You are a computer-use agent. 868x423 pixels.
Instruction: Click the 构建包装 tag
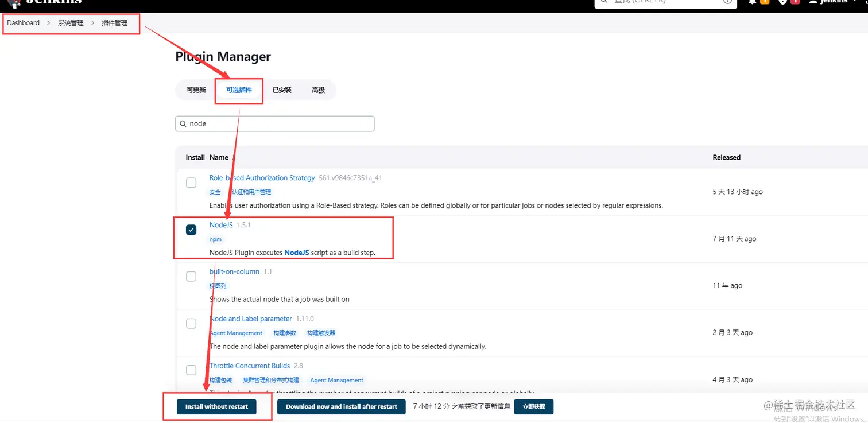(221, 380)
